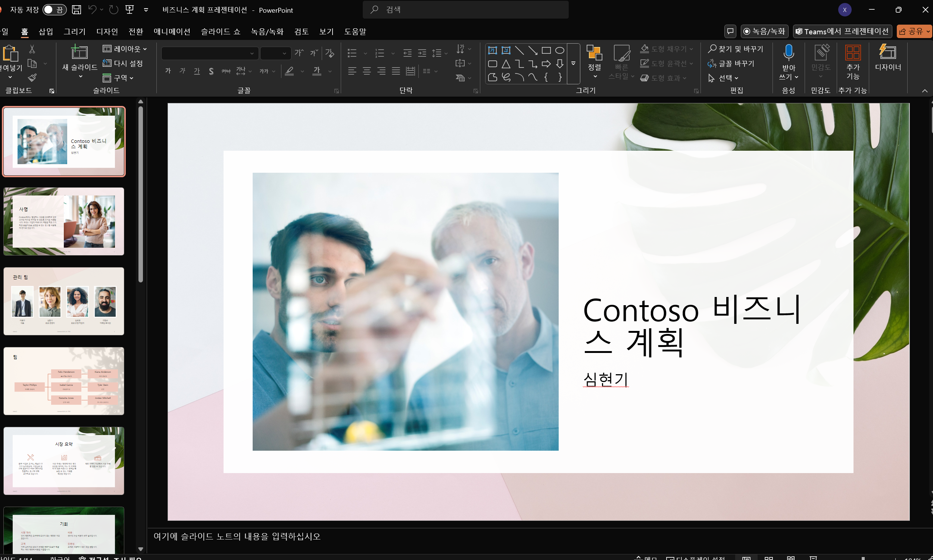The image size is (933, 560).
Task: Click the font color button
Action: pos(317,71)
